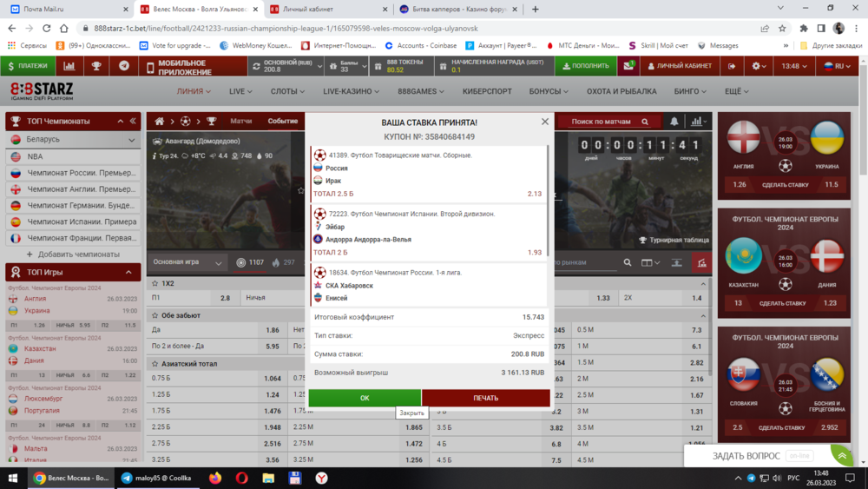This screenshot has height=489, width=868.
Task: Click the football icon in breadcrumb
Action: click(x=186, y=121)
